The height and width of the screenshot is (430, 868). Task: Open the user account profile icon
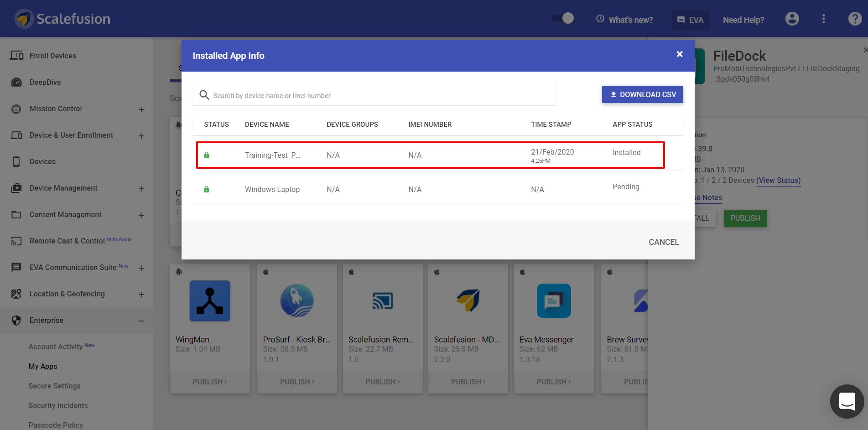(x=792, y=19)
